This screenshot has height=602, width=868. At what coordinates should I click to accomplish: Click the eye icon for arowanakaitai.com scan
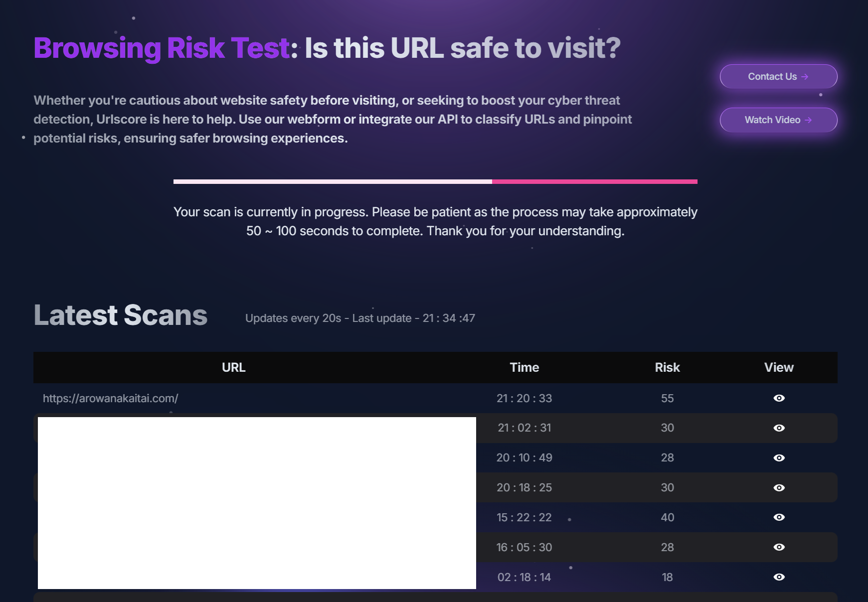tap(779, 398)
